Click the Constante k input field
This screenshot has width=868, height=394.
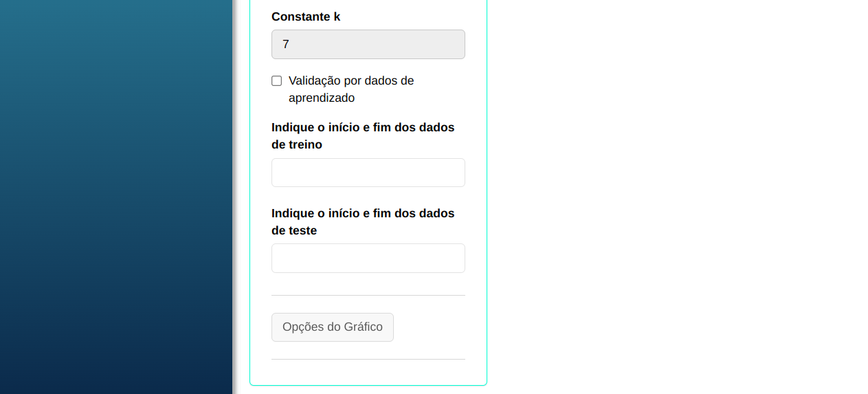click(x=368, y=45)
